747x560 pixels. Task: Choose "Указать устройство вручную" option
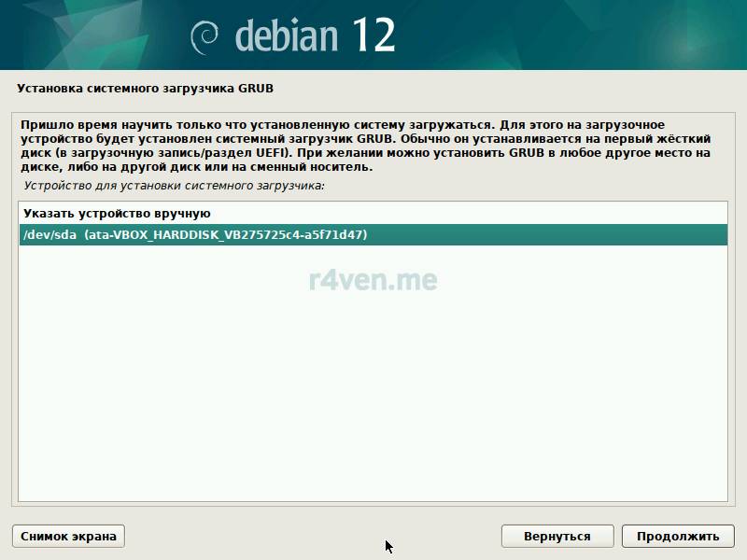(117, 214)
